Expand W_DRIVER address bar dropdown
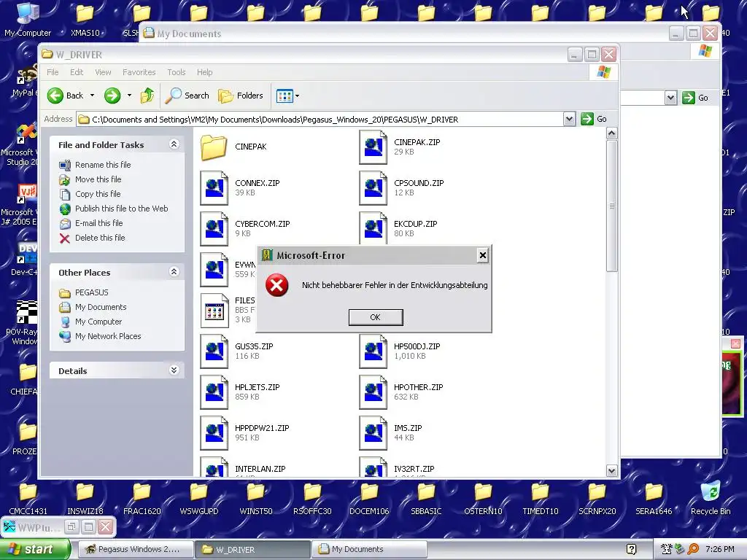 point(569,119)
